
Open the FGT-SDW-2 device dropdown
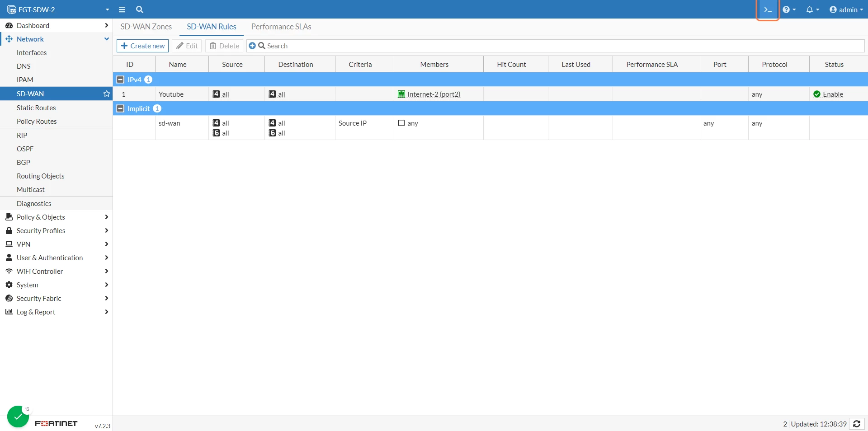coord(58,9)
